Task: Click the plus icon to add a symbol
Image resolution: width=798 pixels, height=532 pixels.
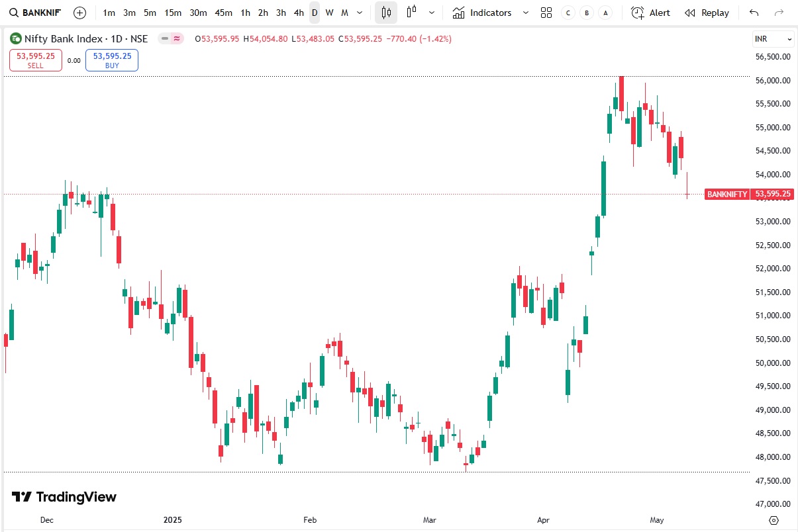Action: 79,13
